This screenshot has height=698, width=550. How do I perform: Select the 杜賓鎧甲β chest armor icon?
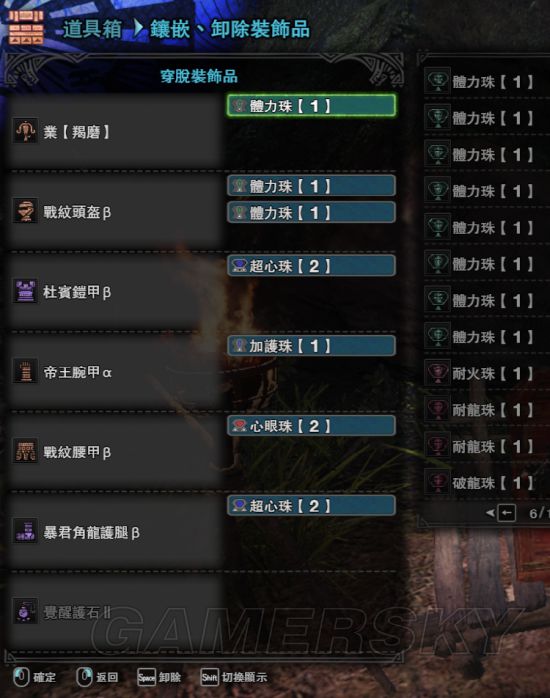25,291
